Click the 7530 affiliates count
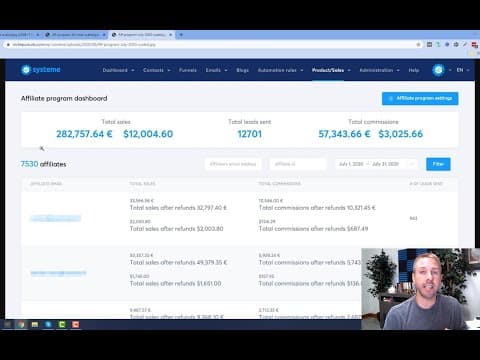This screenshot has width=480, height=360. (43, 164)
